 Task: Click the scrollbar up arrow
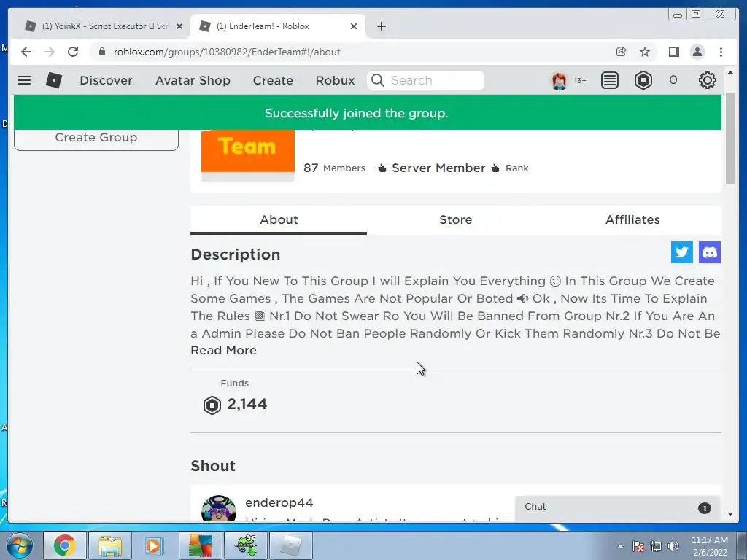pyautogui.click(x=730, y=72)
